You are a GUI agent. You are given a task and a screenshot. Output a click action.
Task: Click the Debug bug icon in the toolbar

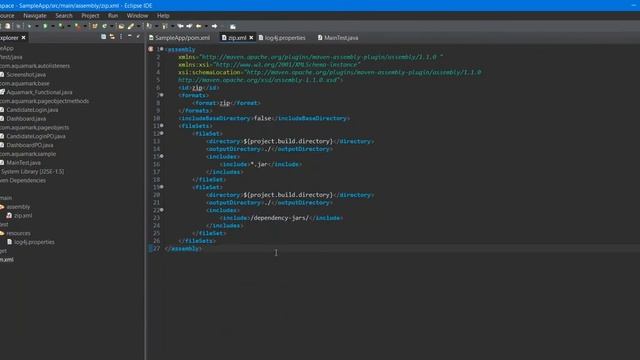pyautogui.click(x=29, y=26)
